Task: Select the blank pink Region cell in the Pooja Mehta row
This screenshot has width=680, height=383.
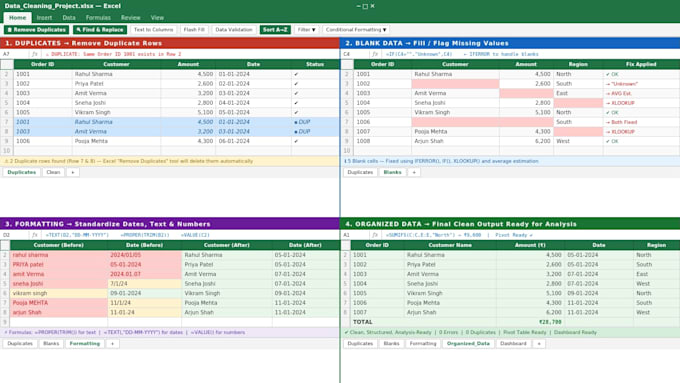Action: pyautogui.click(x=578, y=132)
